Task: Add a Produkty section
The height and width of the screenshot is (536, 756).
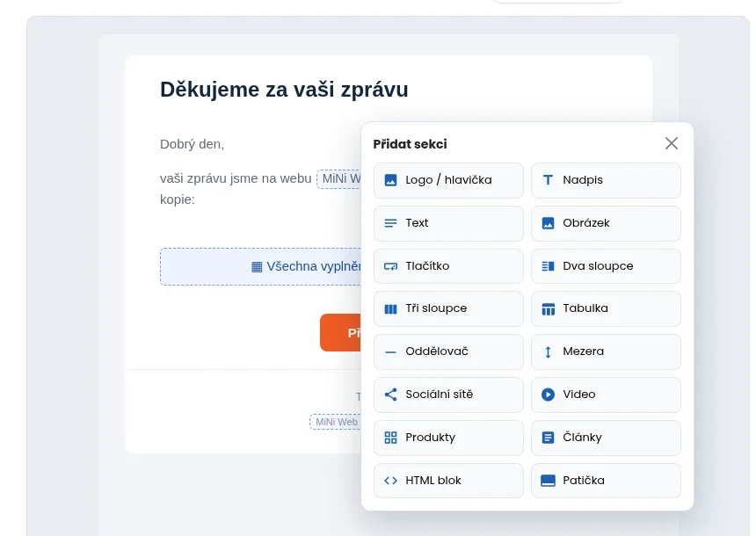Action: click(448, 438)
